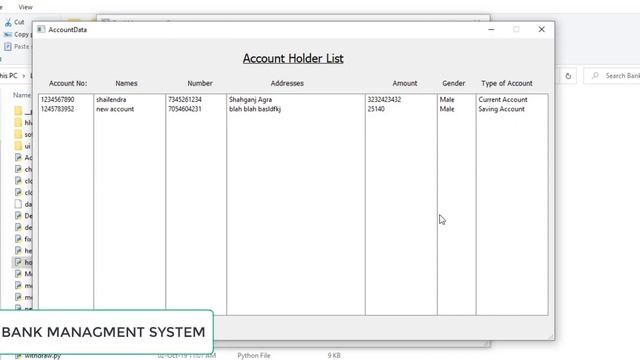Click the Names column label
The width and height of the screenshot is (640, 360).
click(126, 83)
